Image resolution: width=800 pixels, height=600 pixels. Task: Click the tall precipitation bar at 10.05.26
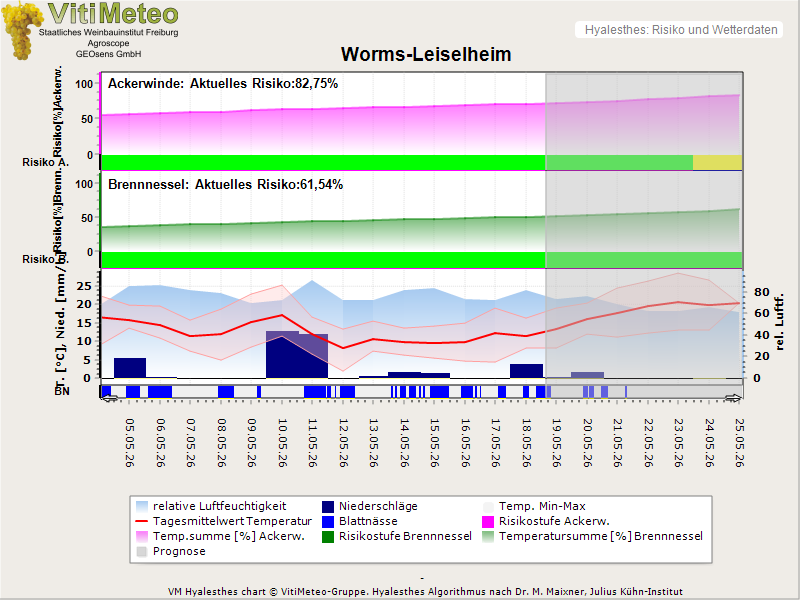tap(282, 355)
